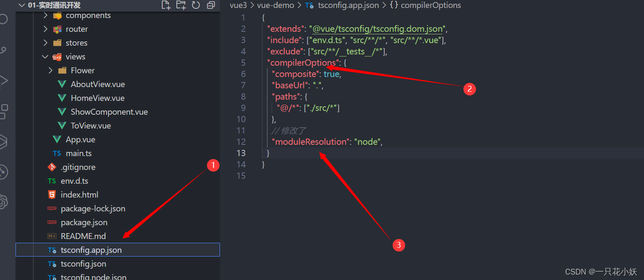Click the tsconfig icon beside tsconfig.app.json in explorer
The height and width of the screenshot is (280, 644).
click(x=52, y=250)
